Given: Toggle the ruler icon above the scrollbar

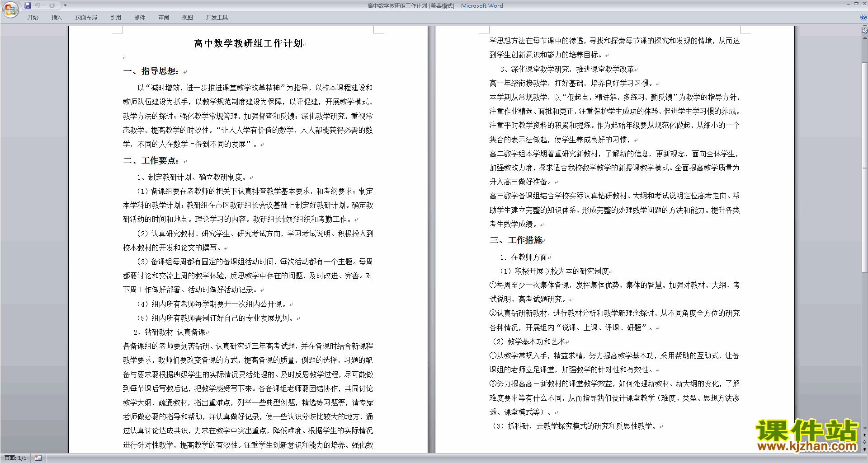Looking at the screenshot, I should [865, 31].
